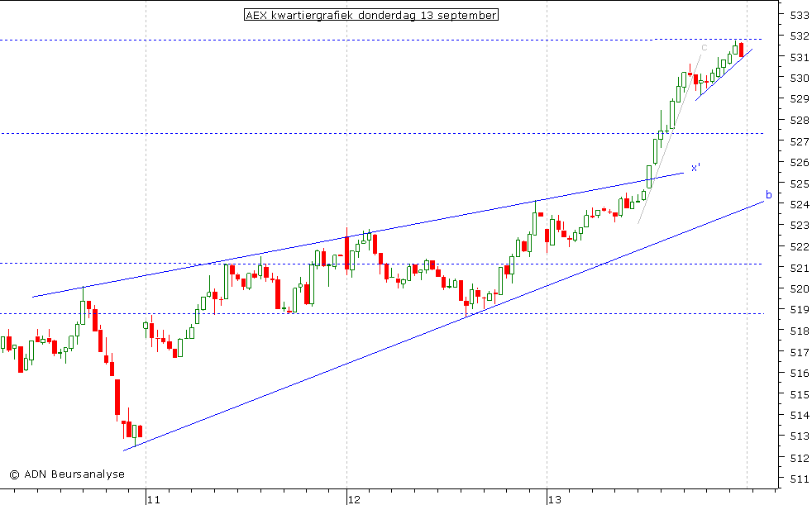This screenshot has width=812, height=505.
Task: Click the y-axis value 522
Action: click(x=800, y=247)
